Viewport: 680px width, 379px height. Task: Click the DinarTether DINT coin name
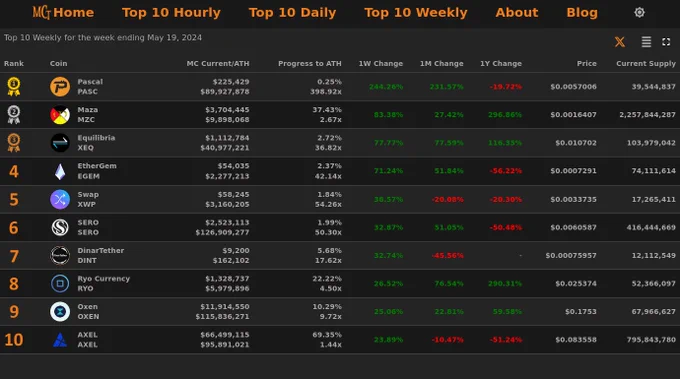101,255
